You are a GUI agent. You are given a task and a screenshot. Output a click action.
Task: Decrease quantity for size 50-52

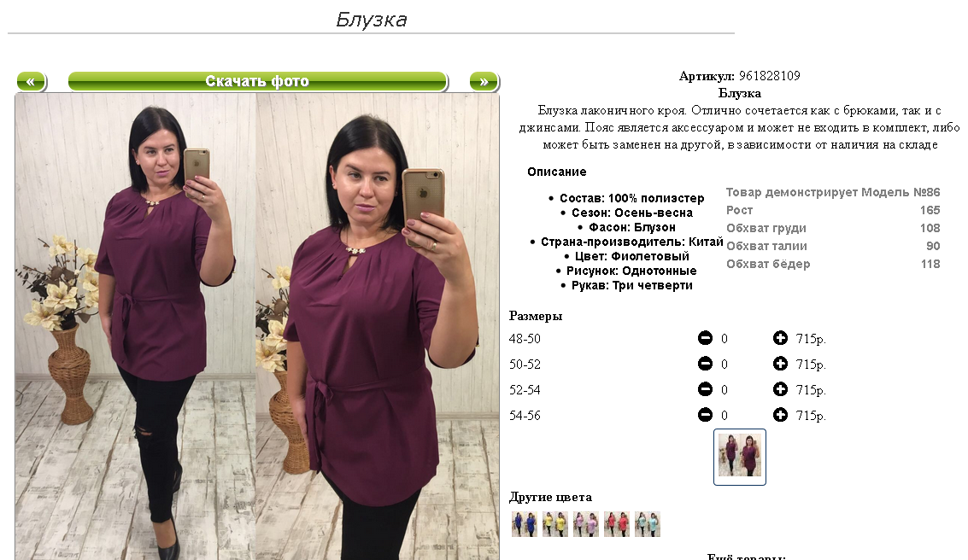705,364
